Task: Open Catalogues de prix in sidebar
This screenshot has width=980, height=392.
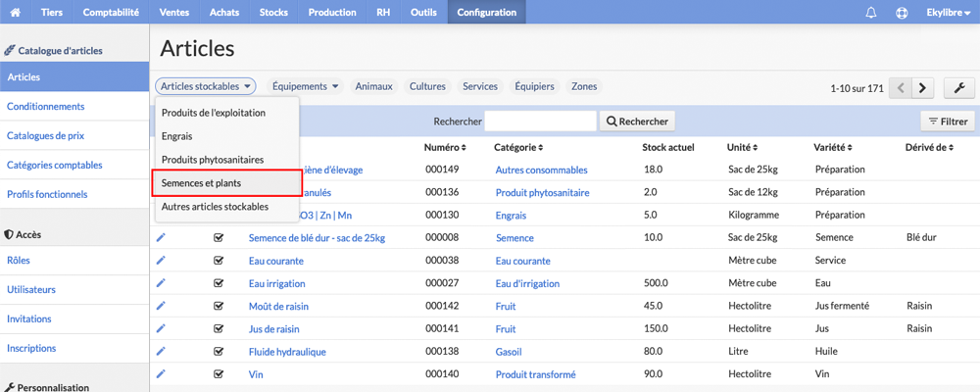Action: pos(74,135)
